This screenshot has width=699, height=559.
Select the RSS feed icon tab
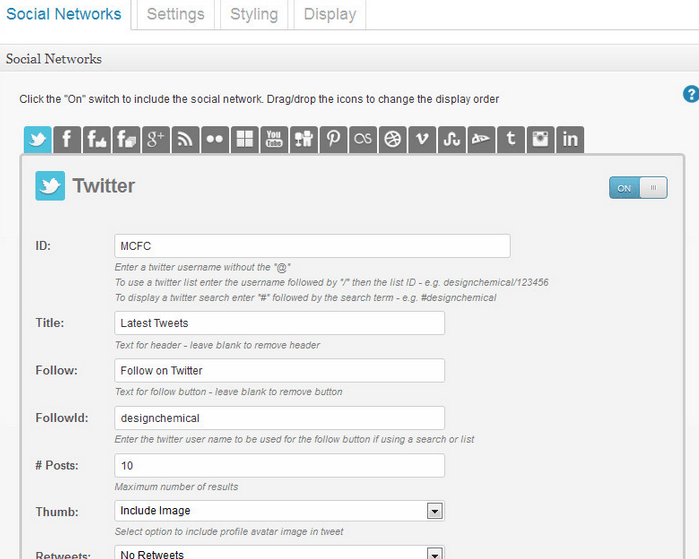point(185,140)
